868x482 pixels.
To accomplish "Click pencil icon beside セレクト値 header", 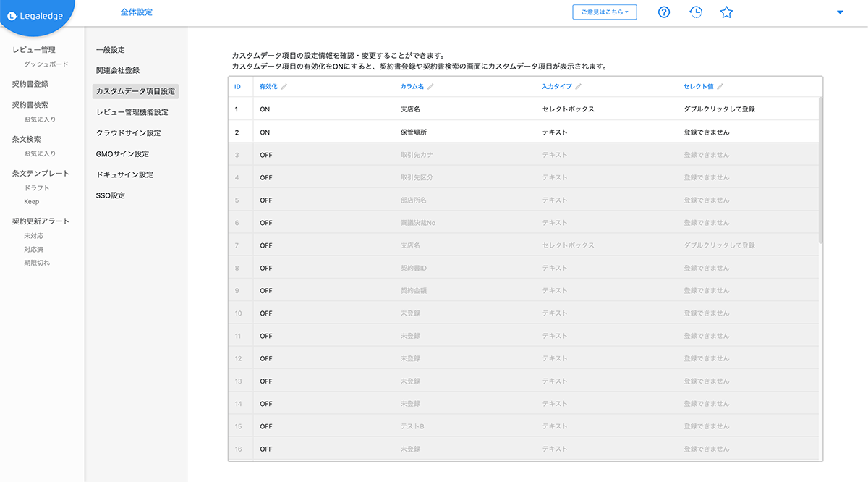I will coord(720,87).
